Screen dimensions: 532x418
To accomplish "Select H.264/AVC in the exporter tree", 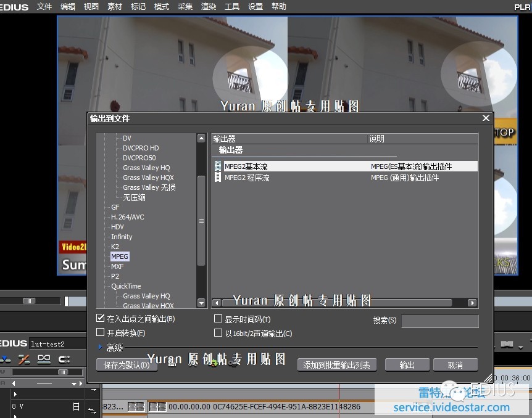I will [127, 217].
